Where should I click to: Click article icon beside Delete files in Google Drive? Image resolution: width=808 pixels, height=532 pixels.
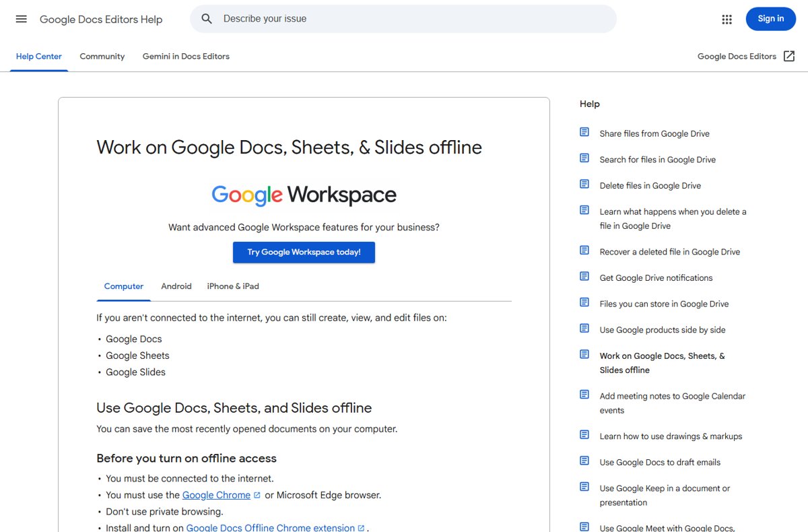pos(584,185)
